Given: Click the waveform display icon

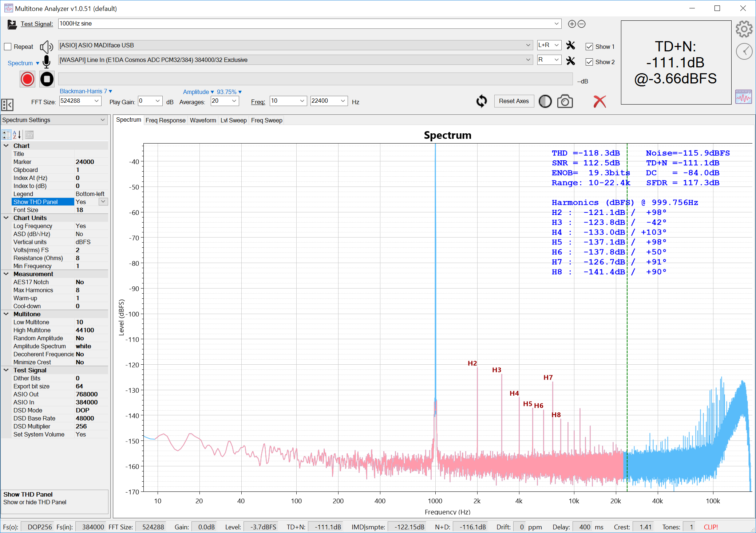Looking at the screenshot, I should tap(743, 97).
